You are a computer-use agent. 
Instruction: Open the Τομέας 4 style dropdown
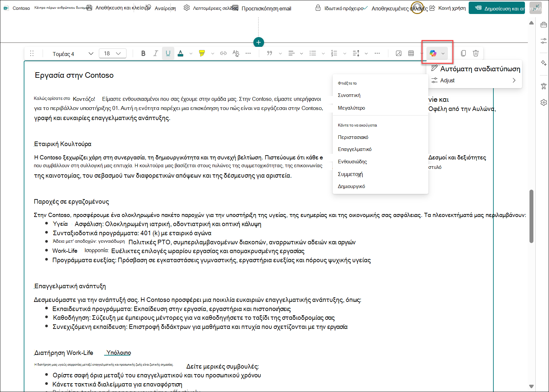[x=73, y=54]
